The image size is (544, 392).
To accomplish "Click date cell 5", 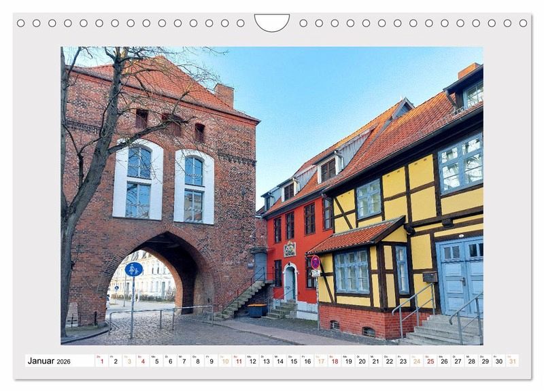I will click(x=156, y=361).
